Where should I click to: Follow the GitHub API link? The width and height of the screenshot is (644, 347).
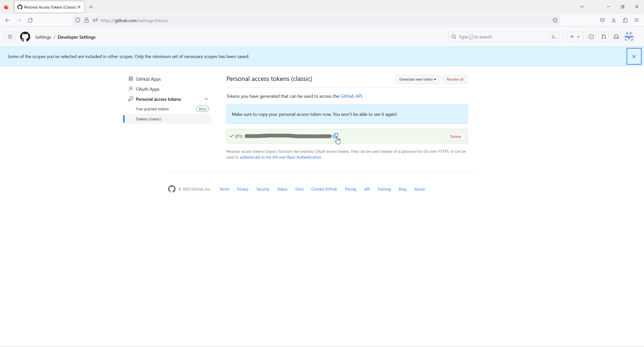(351, 96)
